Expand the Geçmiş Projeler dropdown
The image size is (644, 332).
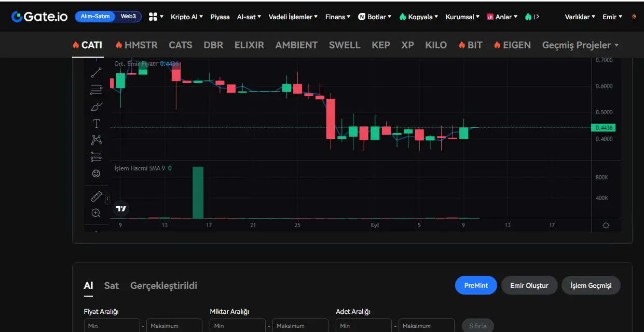580,45
